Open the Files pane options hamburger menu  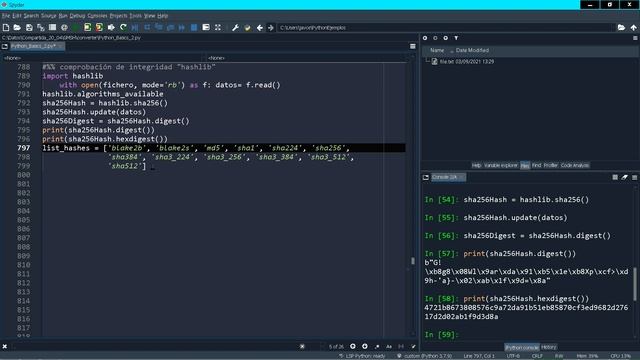point(635,38)
